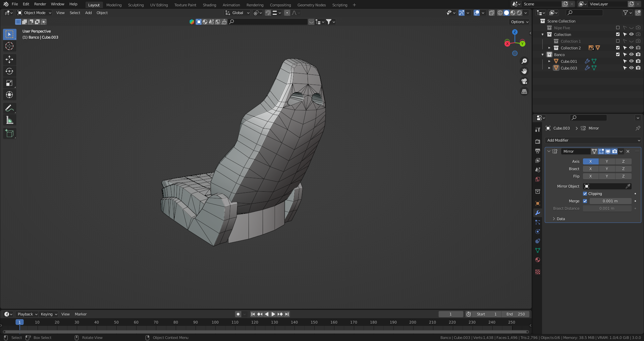Viewport: 644px width, 341px height.
Task: Click the Merge distance value field
Action: point(610,201)
